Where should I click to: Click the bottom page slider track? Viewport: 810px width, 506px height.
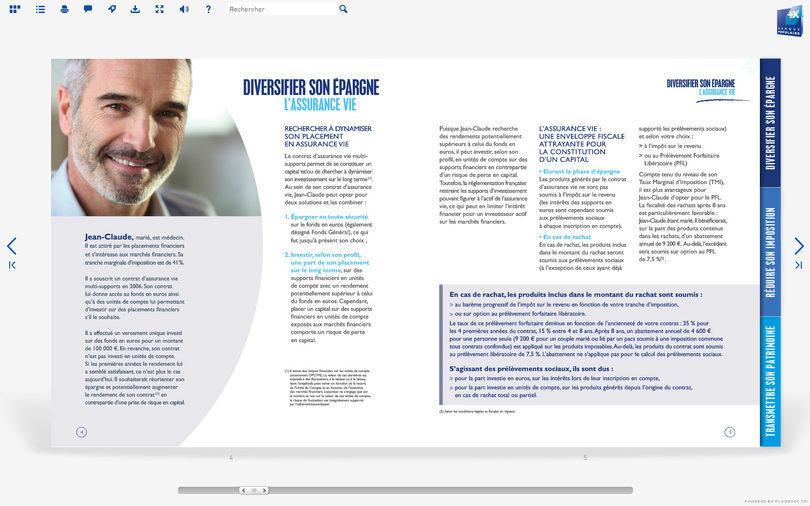pyautogui.click(x=406, y=490)
